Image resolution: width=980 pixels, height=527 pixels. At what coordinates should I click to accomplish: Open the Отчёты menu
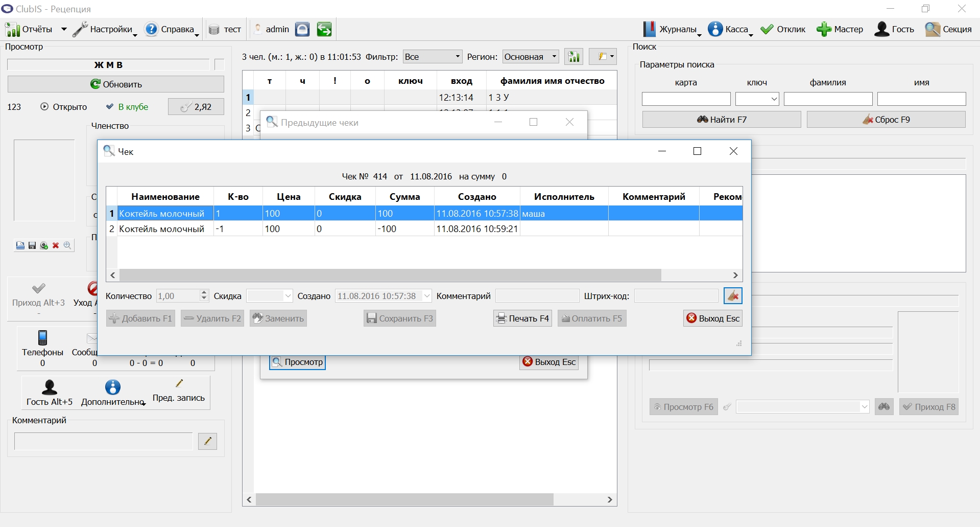click(36, 29)
